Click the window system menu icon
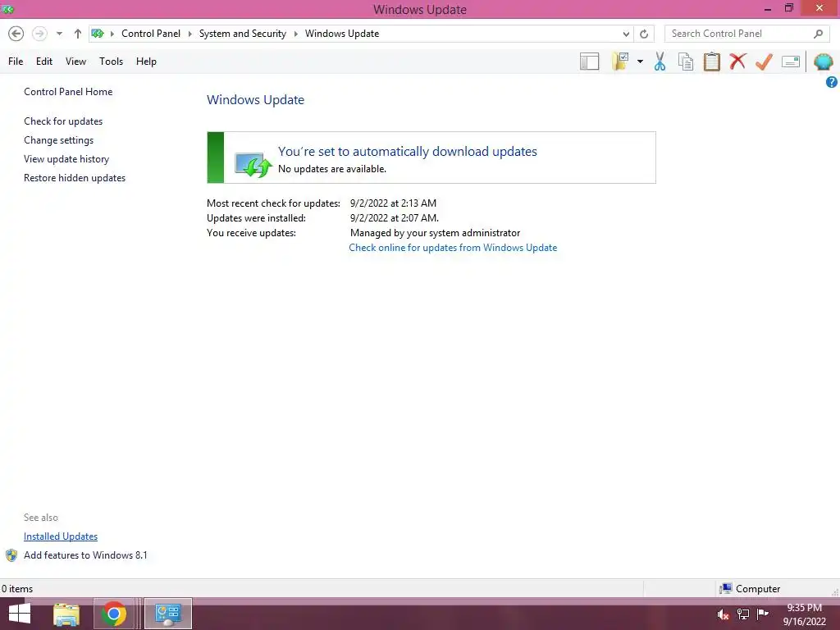 point(7,9)
